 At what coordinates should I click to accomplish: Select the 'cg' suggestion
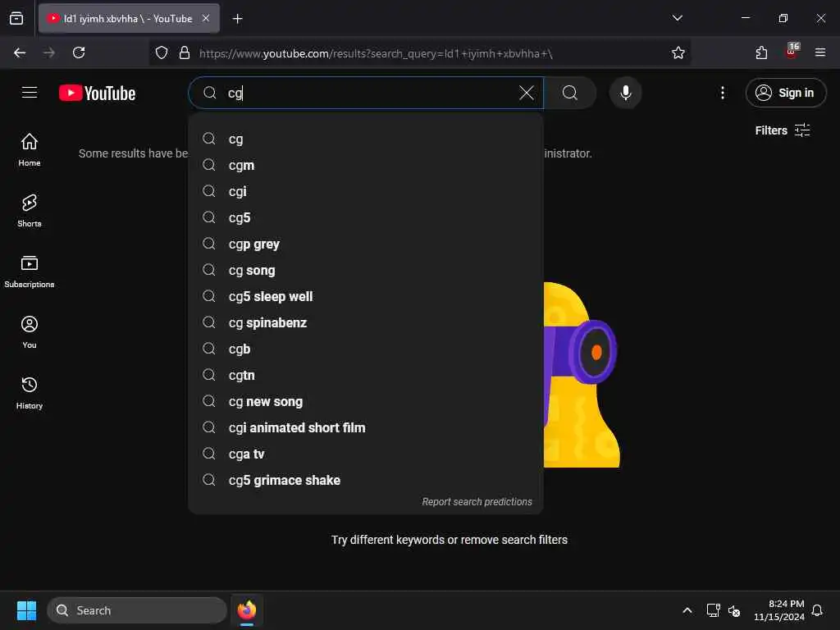coord(366,139)
